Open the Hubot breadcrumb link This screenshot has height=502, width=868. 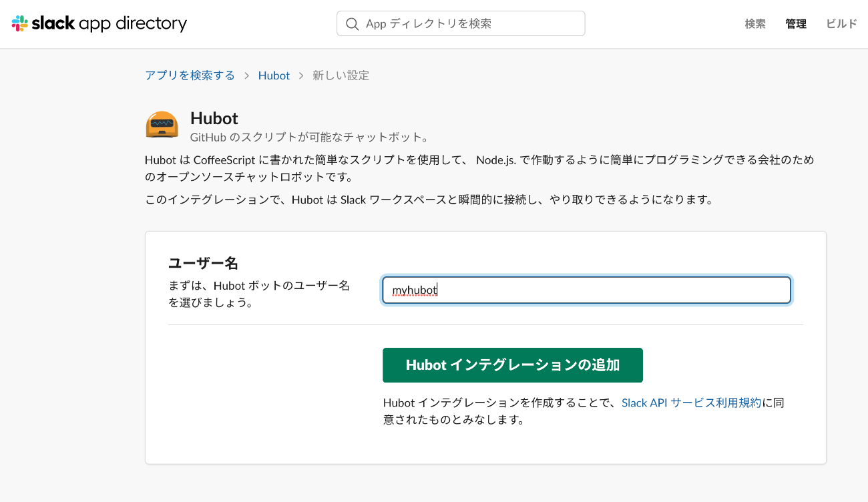point(274,75)
